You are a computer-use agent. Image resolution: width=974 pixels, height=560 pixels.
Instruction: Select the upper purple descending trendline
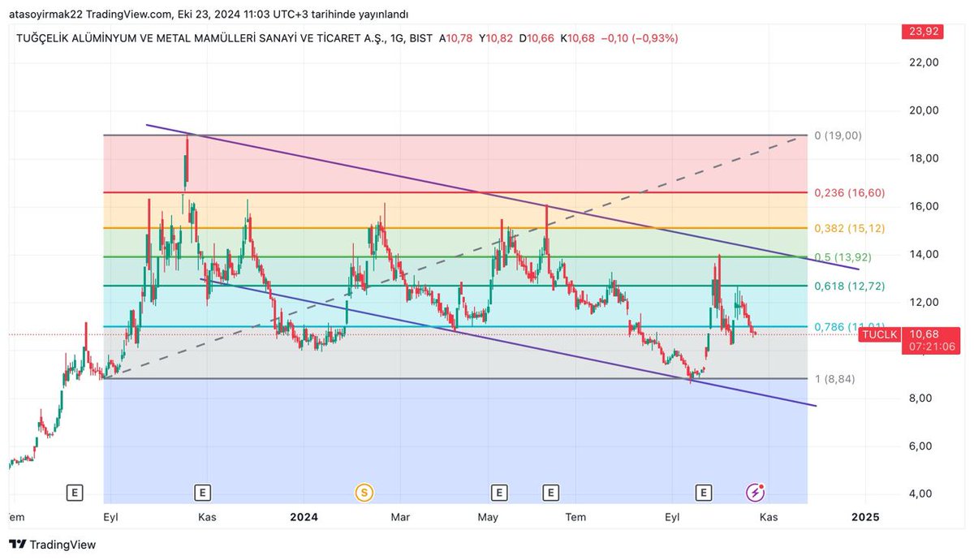(x=502, y=196)
